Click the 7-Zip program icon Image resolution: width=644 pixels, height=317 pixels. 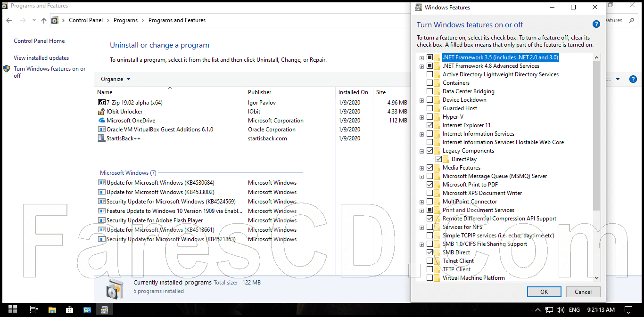click(x=101, y=102)
